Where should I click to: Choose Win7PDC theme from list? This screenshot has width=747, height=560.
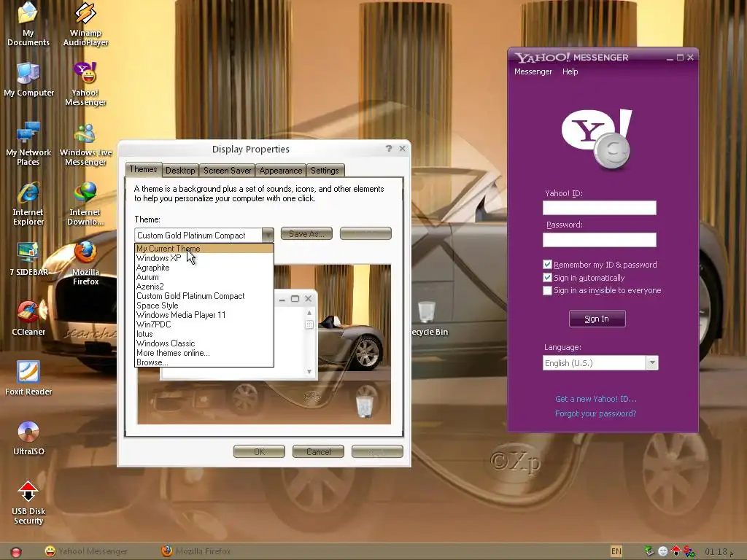204,324
